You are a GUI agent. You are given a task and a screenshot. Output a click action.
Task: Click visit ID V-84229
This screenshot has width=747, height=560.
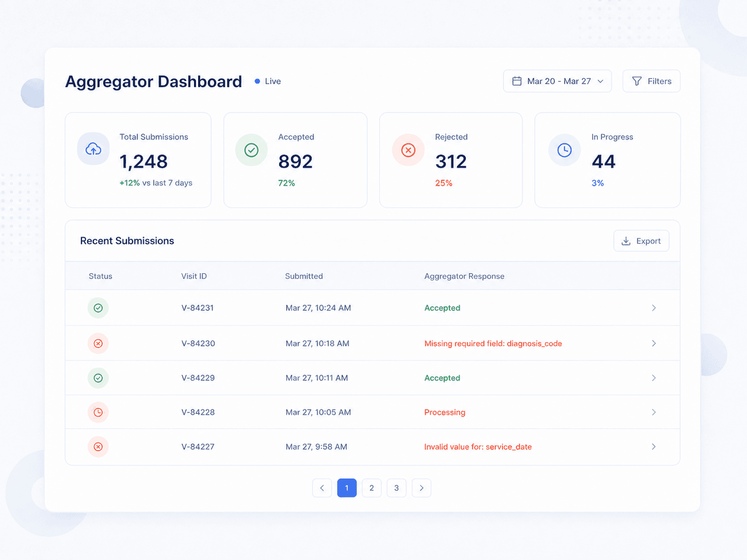point(198,378)
